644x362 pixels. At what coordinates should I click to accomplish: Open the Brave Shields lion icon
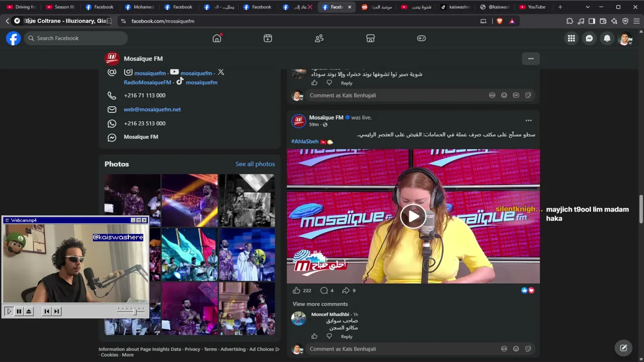click(x=500, y=21)
